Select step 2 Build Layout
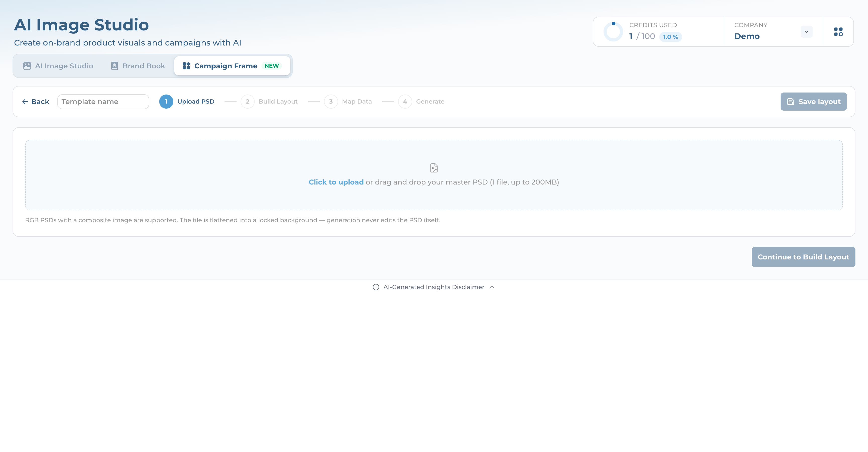 (269, 102)
